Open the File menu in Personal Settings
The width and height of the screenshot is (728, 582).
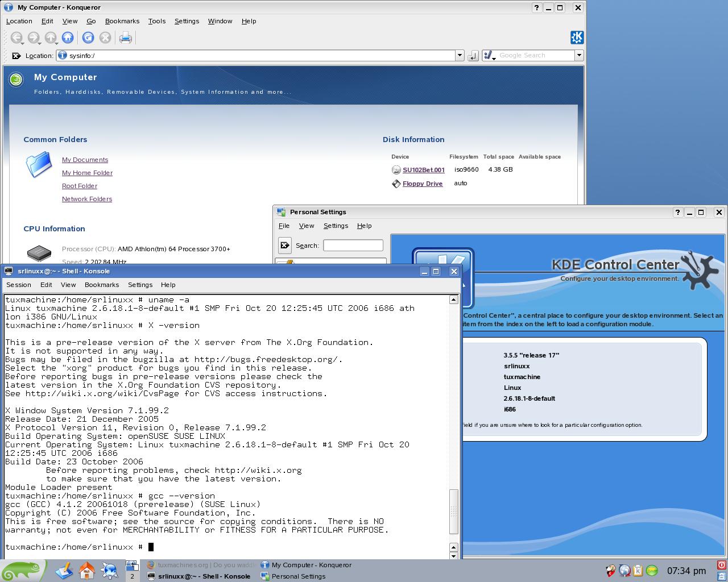click(x=284, y=226)
